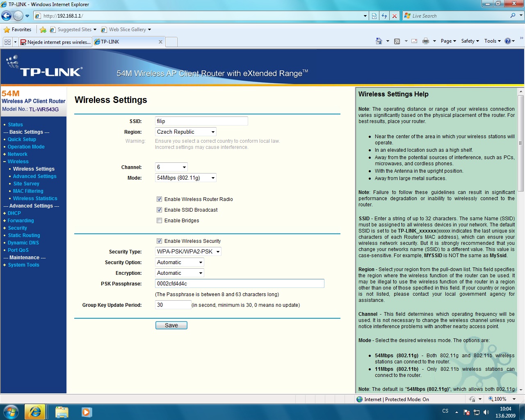525x420 pixels.
Task: Click the RSS Feeds icon
Action: tap(397, 41)
